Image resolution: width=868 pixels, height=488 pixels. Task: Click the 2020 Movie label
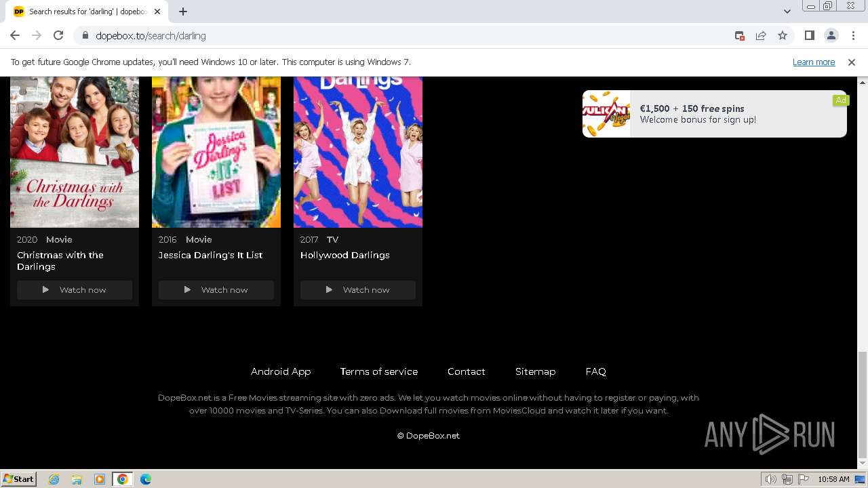pos(45,239)
